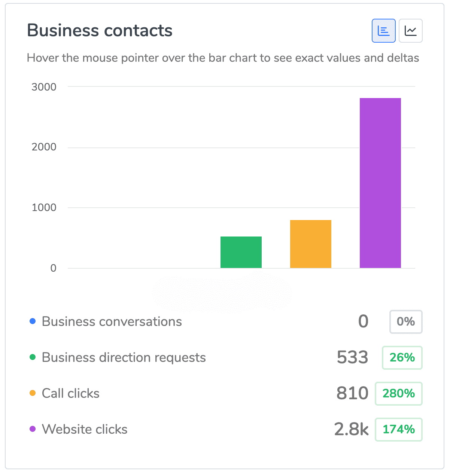Click the Business contacts heading
This screenshot has width=453, height=476.
pos(100,31)
